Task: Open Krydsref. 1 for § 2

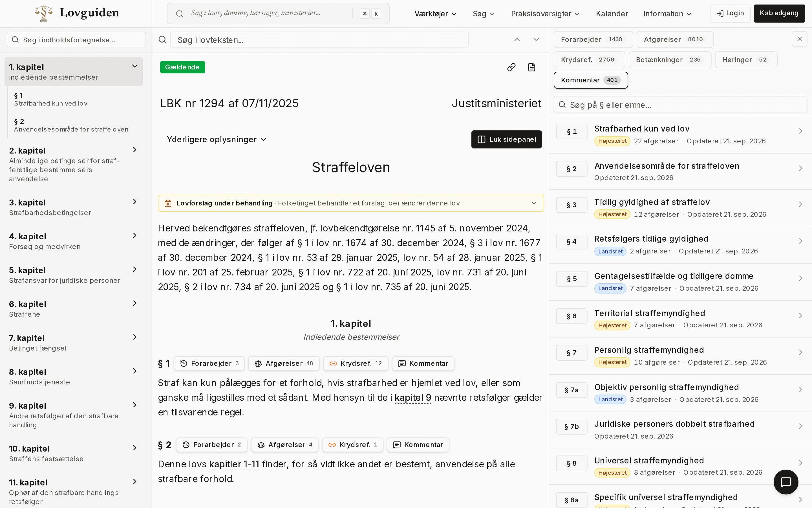Action: tap(353, 445)
